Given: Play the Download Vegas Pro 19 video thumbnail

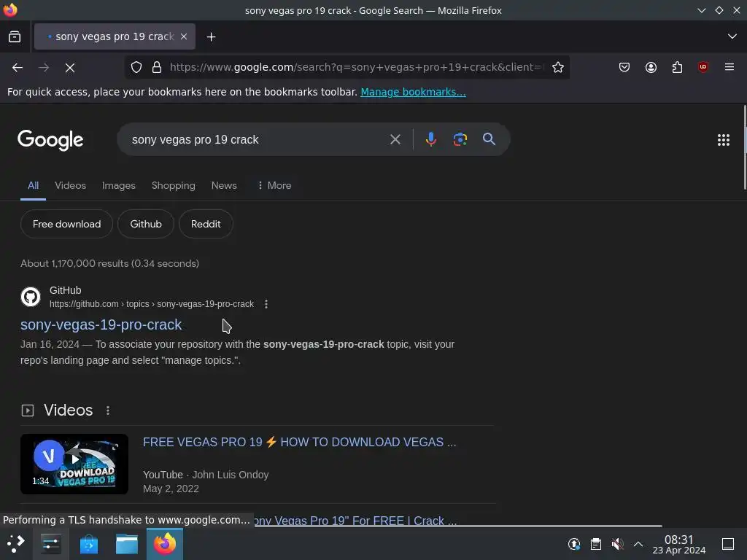Looking at the screenshot, I should pos(74,464).
